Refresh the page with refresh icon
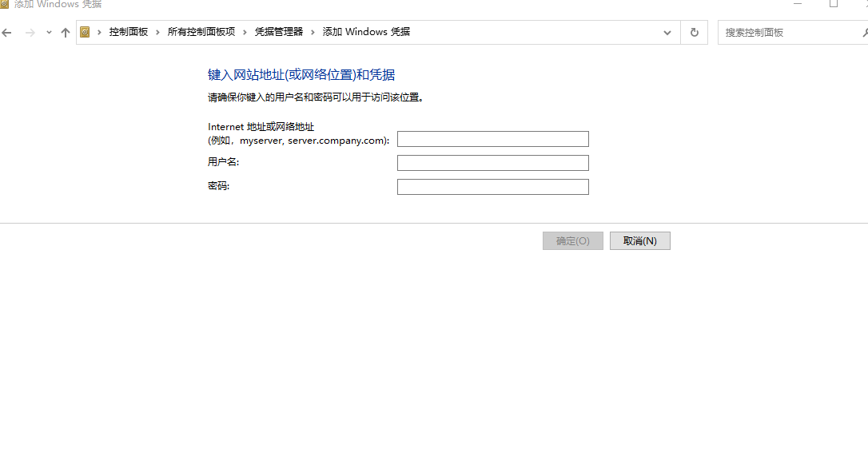 (x=695, y=33)
